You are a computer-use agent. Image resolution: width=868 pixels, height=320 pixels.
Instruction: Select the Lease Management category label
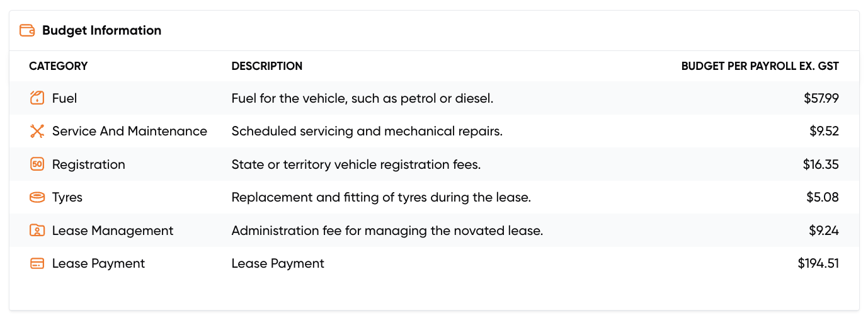tap(112, 231)
